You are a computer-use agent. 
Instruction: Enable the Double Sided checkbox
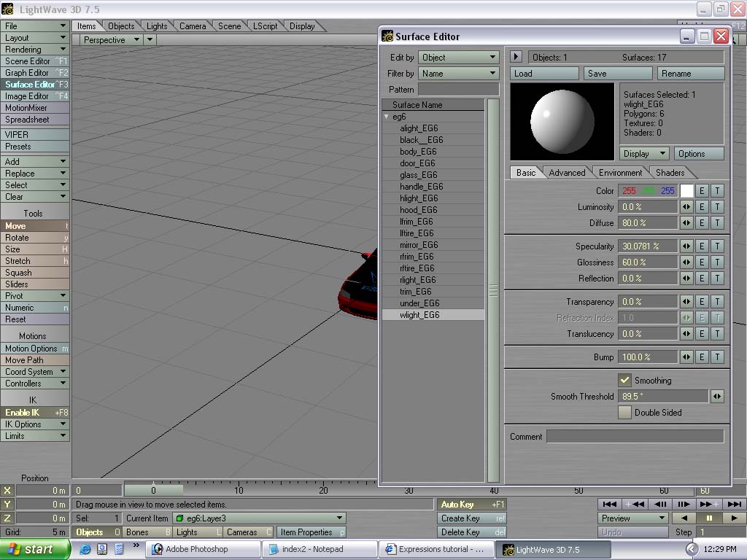624,413
